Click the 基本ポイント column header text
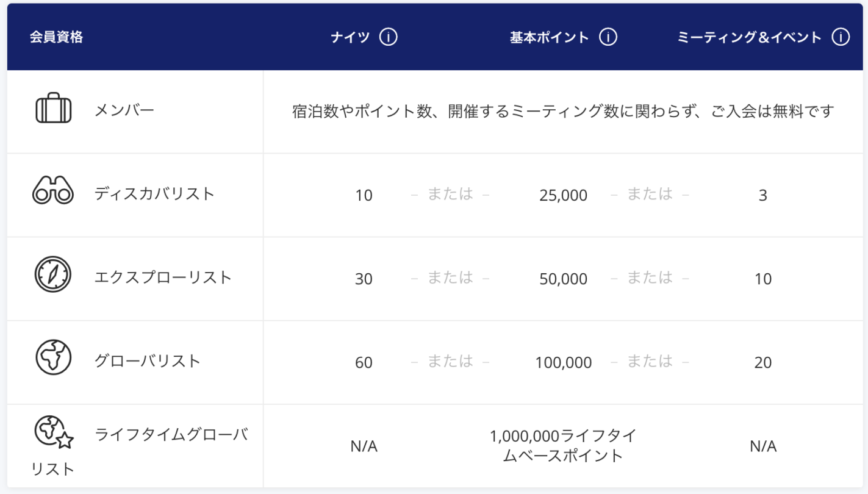This screenshot has width=868, height=494. coord(549,37)
